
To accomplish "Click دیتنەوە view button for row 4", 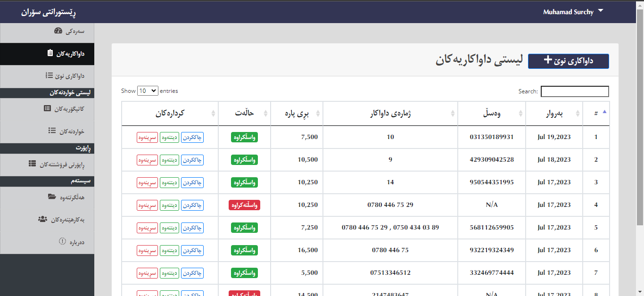I will [x=169, y=205].
